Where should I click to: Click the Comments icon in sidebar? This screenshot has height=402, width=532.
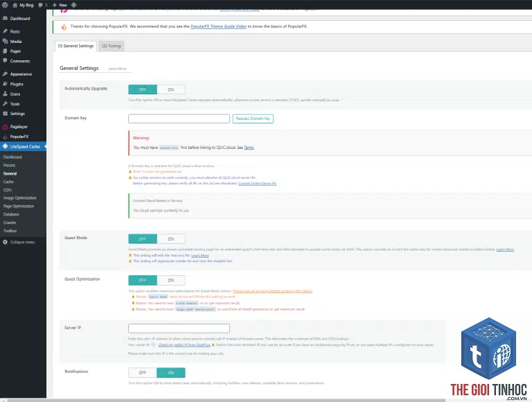(x=5, y=61)
